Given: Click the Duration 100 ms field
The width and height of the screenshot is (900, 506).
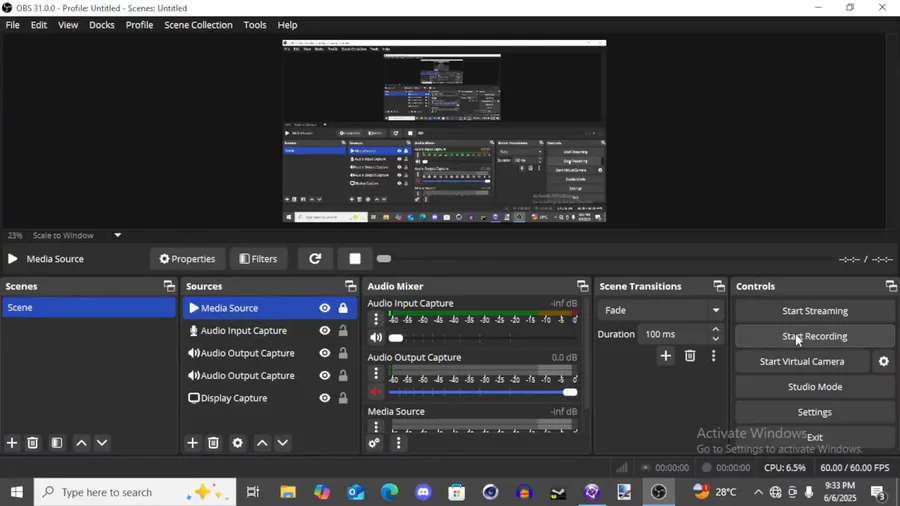Looking at the screenshot, I should pos(673,334).
